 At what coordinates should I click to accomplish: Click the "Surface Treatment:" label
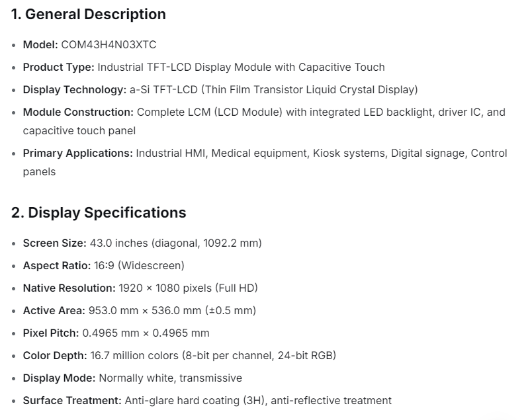tap(72, 400)
